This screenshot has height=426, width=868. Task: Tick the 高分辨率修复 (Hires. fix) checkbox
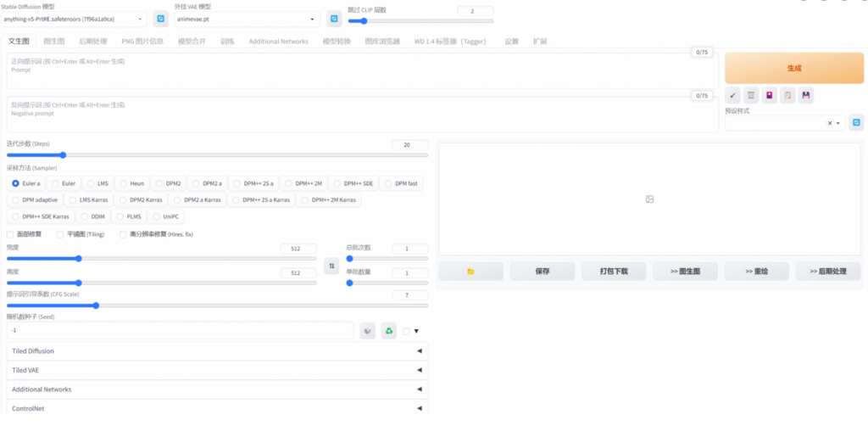(123, 234)
